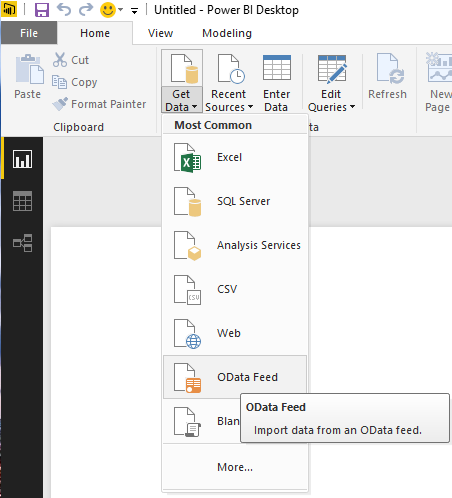Switch to Relationships view in sidebar
Screen dimensions: 452x498
point(22,243)
